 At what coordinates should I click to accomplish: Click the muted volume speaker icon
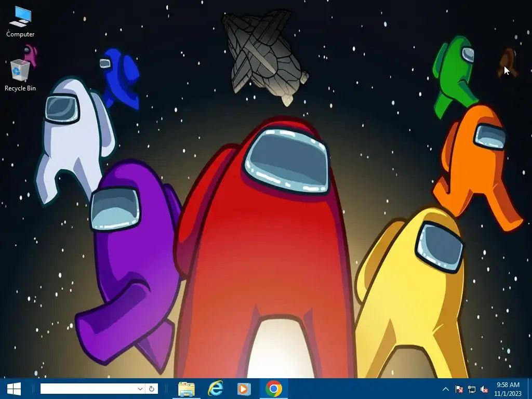484,389
